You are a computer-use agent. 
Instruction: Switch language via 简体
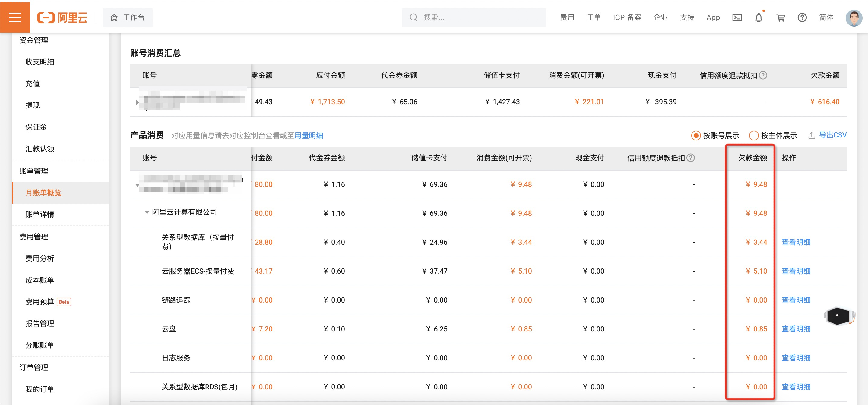click(x=826, y=17)
